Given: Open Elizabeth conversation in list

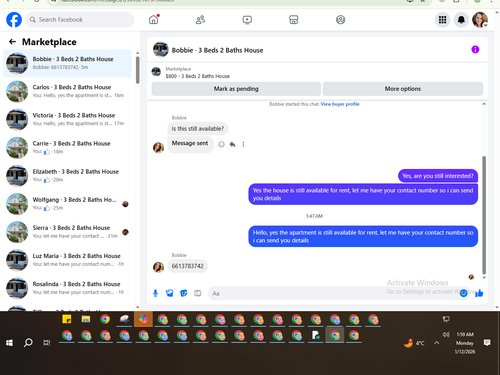Looking at the screenshot, I should click(x=68, y=176).
